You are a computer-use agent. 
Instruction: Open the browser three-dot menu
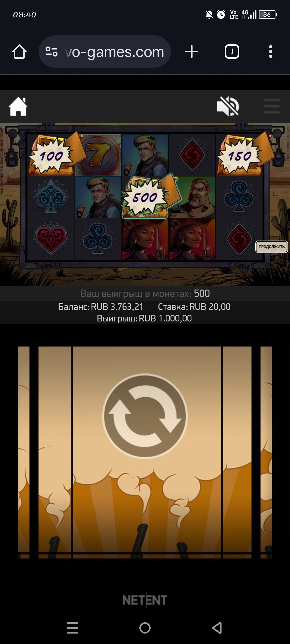click(271, 52)
